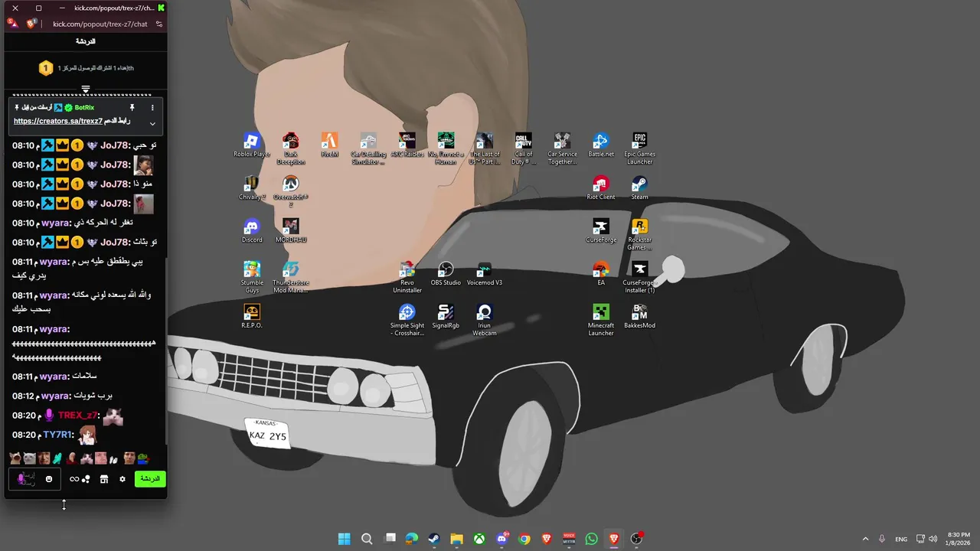Launch BakkesMod desktop shortcut

point(640,317)
